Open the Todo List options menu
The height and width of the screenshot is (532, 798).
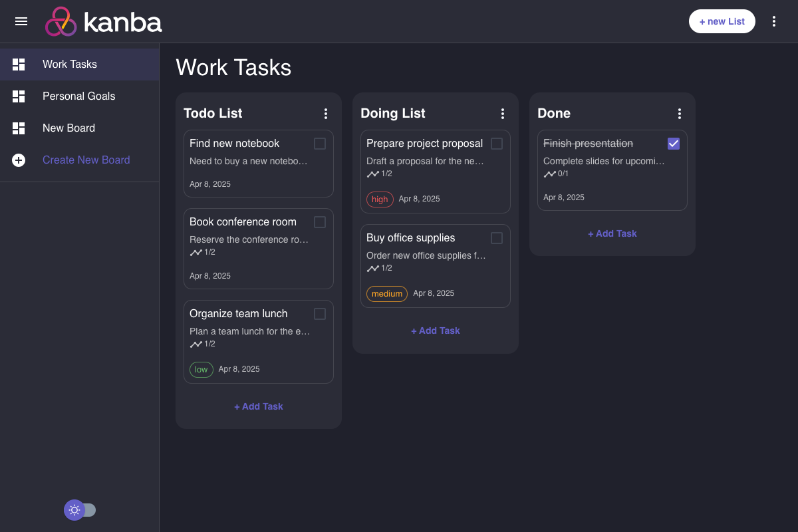pyautogui.click(x=326, y=114)
